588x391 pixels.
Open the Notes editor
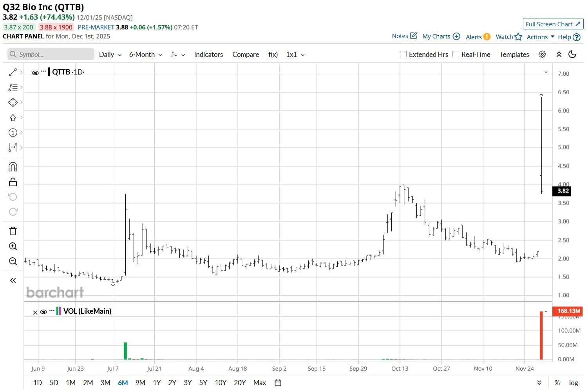[x=405, y=36]
